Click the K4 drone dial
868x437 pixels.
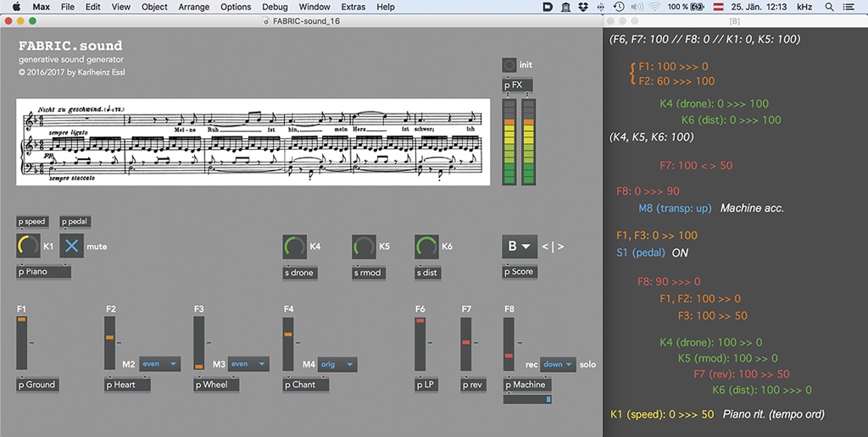pos(294,246)
